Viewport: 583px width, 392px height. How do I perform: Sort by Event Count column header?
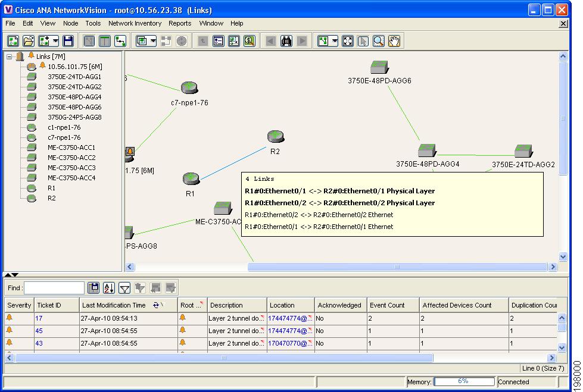tap(393, 305)
